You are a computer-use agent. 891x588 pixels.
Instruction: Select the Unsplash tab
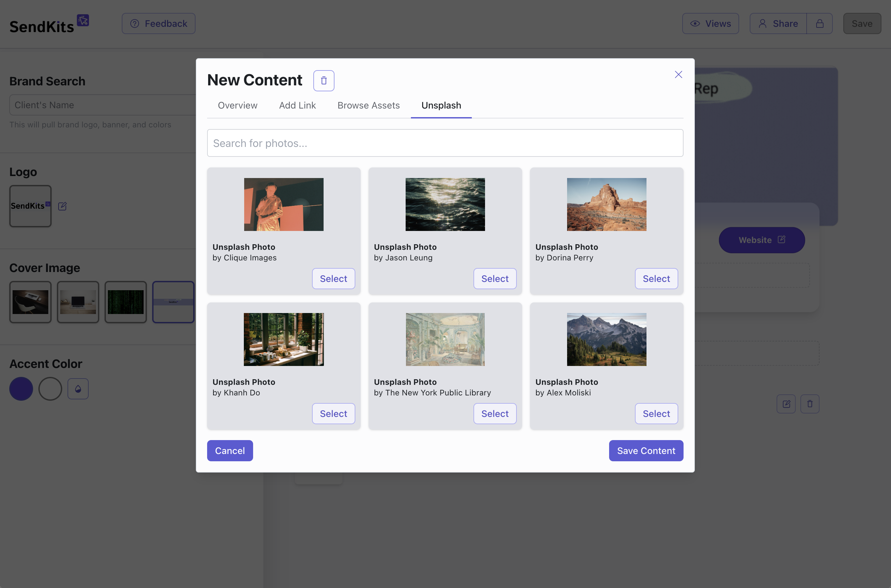(441, 105)
